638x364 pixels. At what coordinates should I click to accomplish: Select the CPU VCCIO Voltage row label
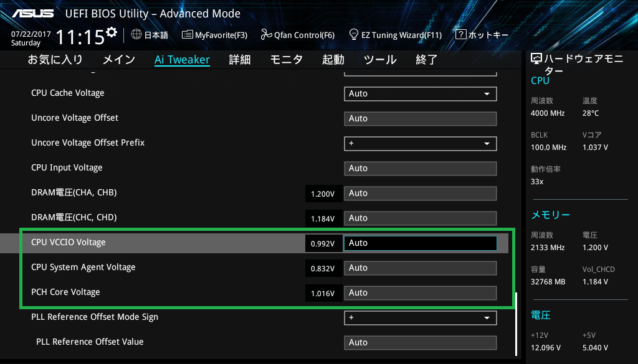(69, 243)
